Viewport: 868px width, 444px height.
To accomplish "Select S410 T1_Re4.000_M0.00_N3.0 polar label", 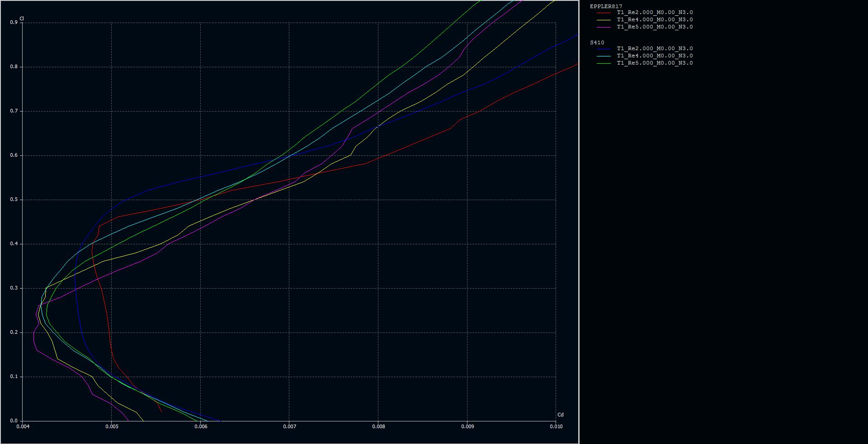I will (655, 56).
